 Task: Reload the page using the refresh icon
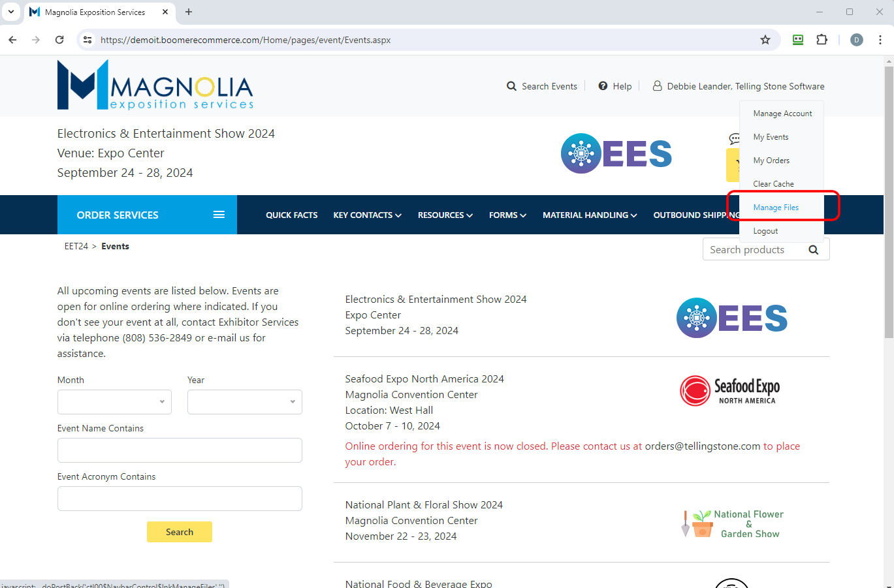[x=59, y=40]
